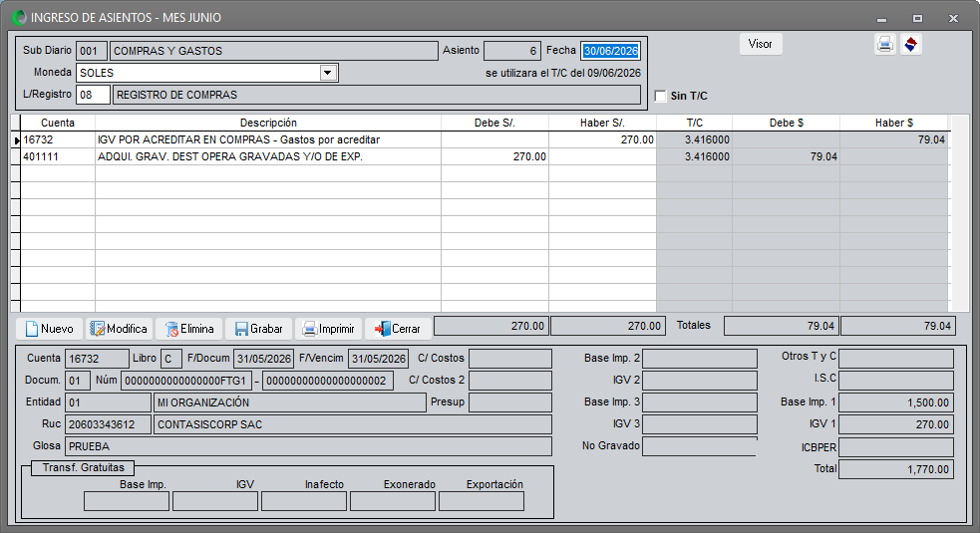Click the red and blue diamond icon
The height and width of the screenshot is (533, 980).
(x=910, y=45)
